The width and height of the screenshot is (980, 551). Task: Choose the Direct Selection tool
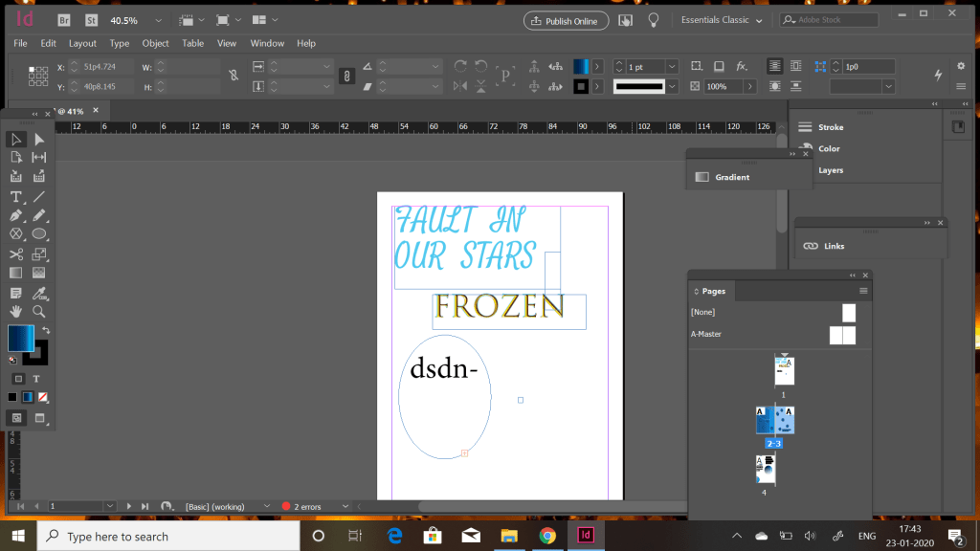[x=39, y=139]
